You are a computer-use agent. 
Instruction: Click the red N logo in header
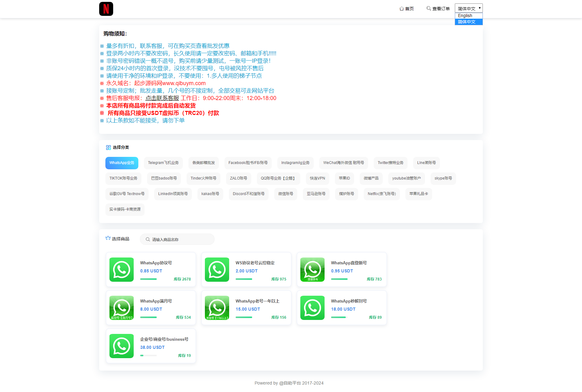pyautogui.click(x=106, y=9)
